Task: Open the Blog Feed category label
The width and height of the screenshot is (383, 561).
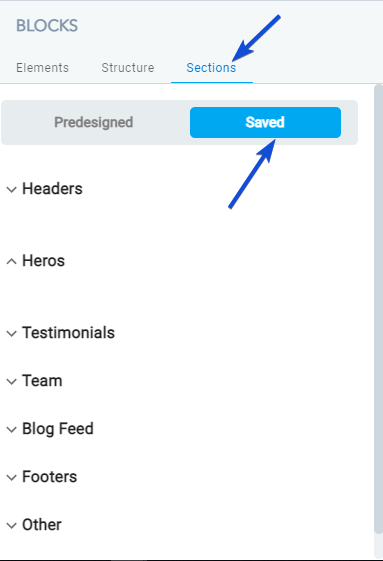Action: [x=58, y=429]
